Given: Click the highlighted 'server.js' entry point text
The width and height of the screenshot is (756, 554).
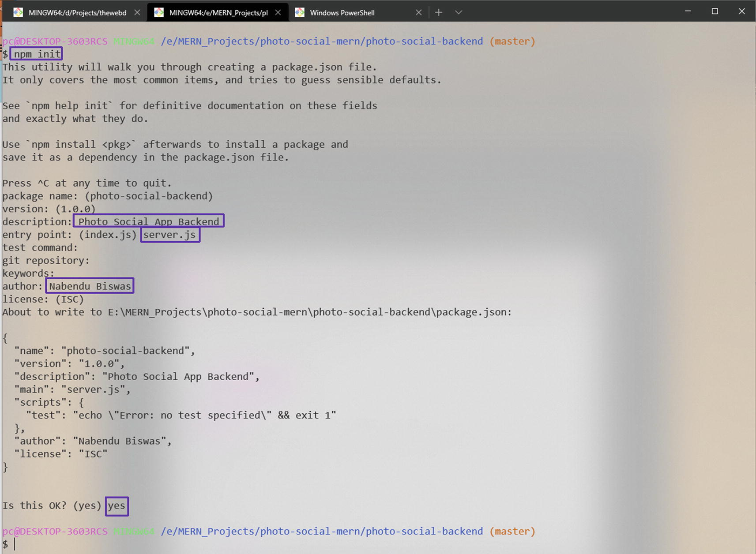Looking at the screenshot, I should coord(170,235).
